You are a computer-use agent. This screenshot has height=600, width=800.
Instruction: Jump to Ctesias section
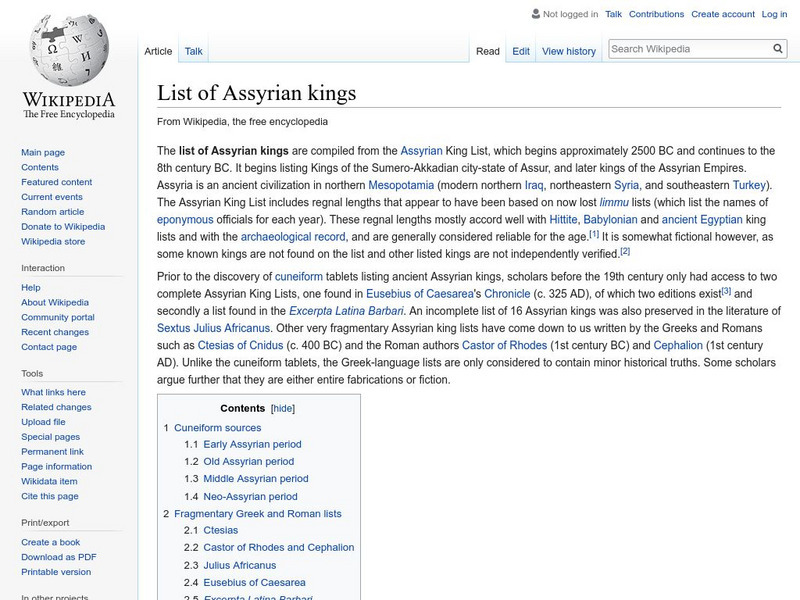click(220, 530)
